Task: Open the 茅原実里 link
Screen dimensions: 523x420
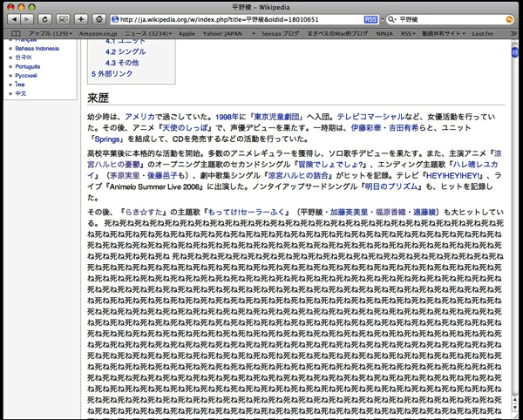Action: tap(125, 176)
